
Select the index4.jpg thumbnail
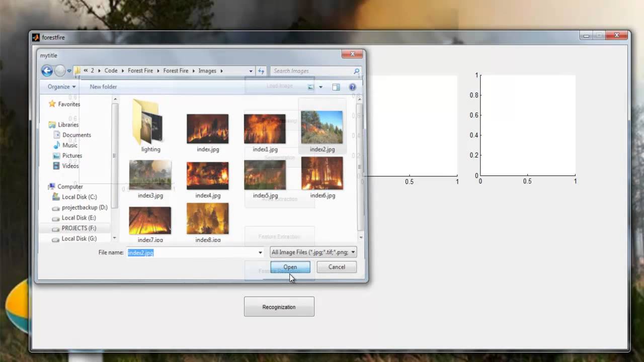[207, 176]
